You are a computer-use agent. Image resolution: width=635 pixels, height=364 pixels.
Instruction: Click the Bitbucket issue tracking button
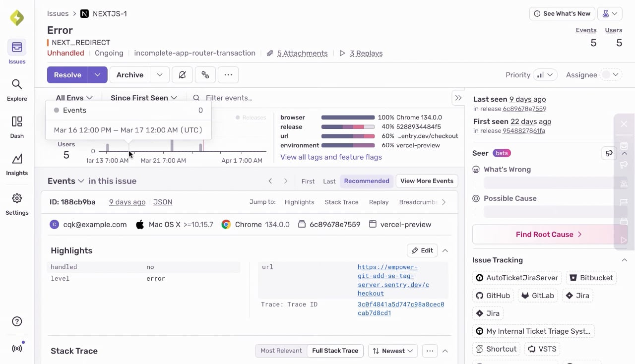coord(591,278)
